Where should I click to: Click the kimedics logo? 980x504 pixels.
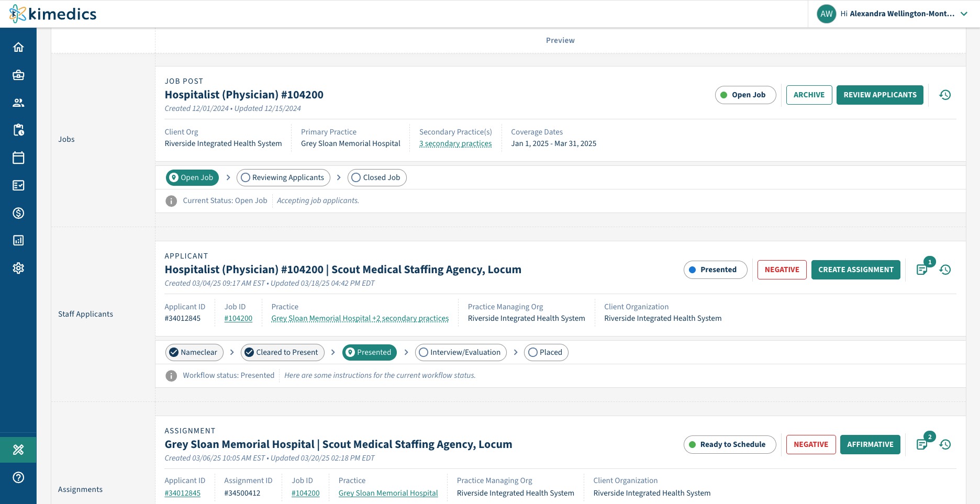(53, 14)
